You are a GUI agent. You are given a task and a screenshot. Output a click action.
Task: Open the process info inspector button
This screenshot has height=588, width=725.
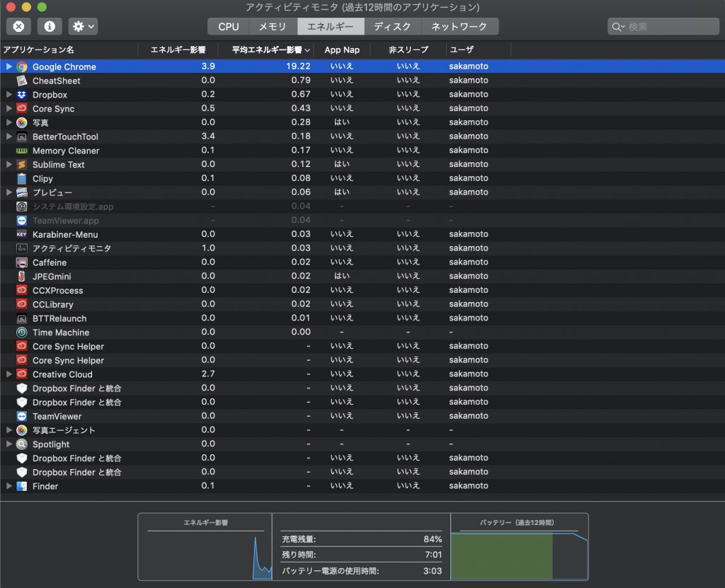[50, 26]
